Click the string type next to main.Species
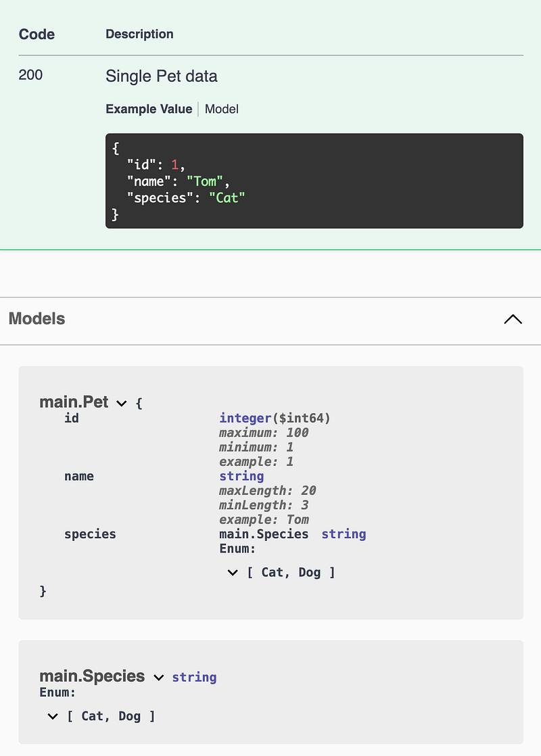This screenshot has width=541, height=756. pos(194,677)
